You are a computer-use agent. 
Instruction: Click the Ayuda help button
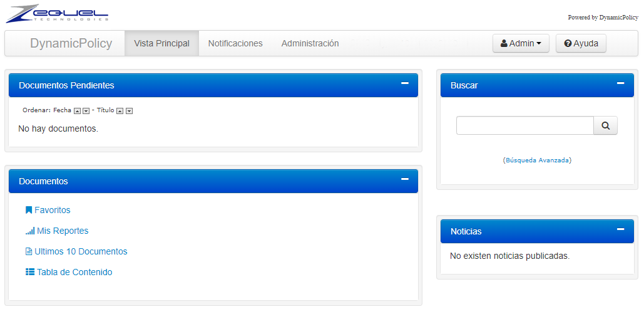pos(581,43)
